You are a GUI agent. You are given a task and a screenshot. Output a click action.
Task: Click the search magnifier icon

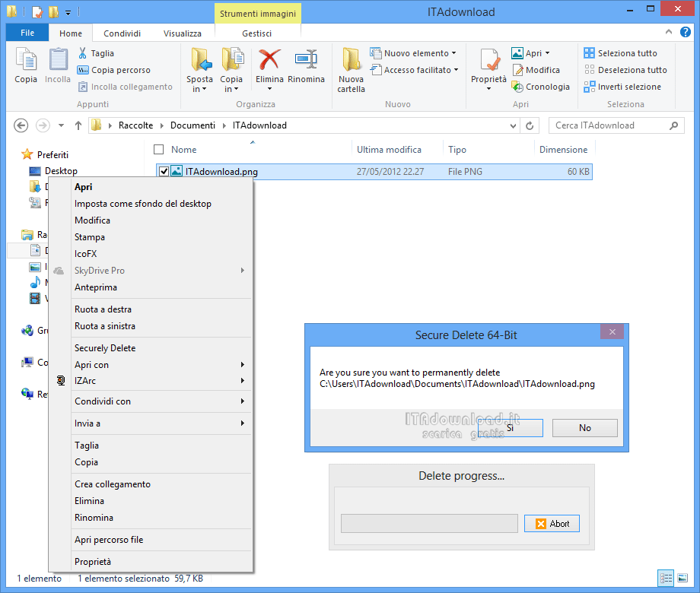pos(673,126)
